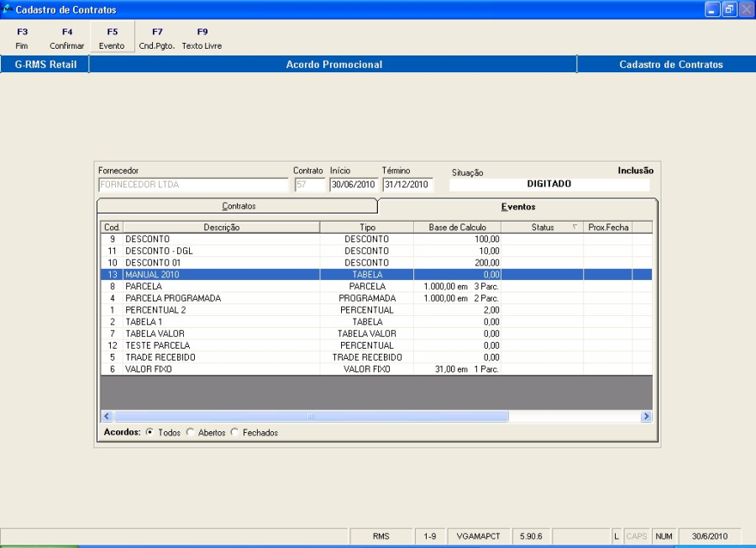Click the 30/6/2010 status bar date
Image resolution: width=756 pixels, height=548 pixels.
[x=710, y=536]
